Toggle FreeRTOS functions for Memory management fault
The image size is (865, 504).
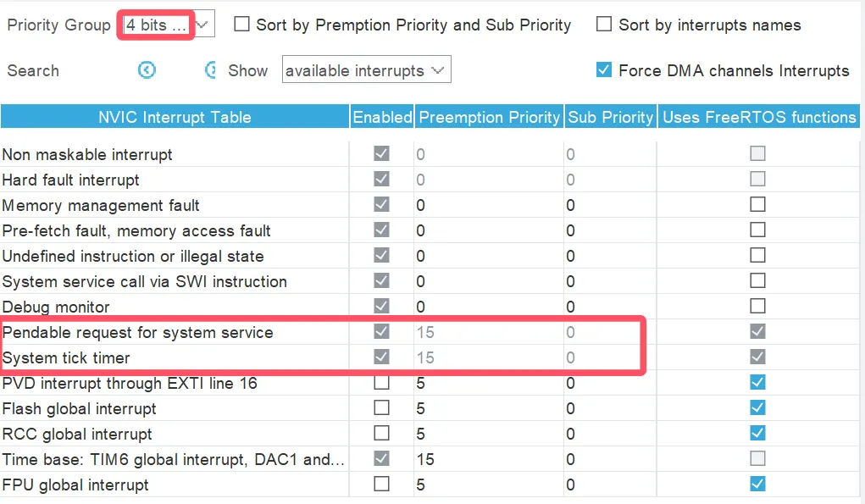coord(757,205)
